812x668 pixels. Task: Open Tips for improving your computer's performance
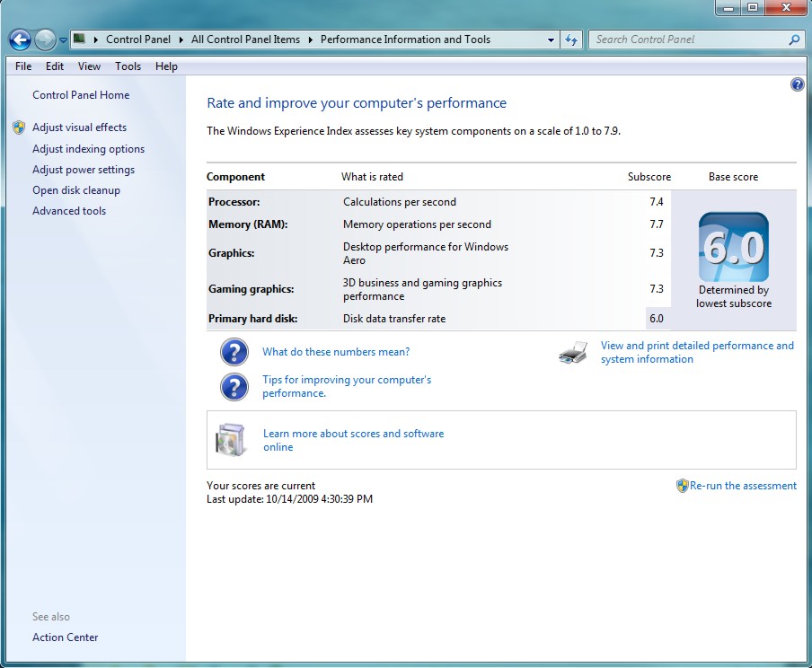[347, 386]
